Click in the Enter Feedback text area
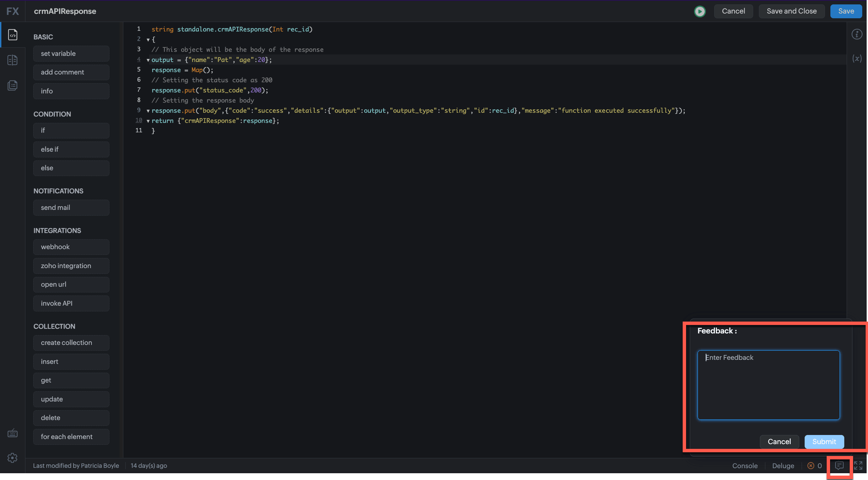This screenshot has height=480, width=868. point(768,385)
